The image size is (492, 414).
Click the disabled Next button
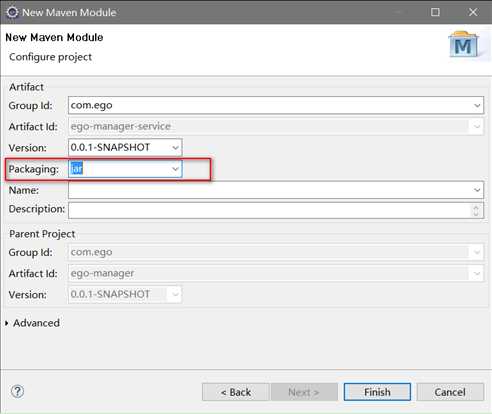(x=304, y=392)
